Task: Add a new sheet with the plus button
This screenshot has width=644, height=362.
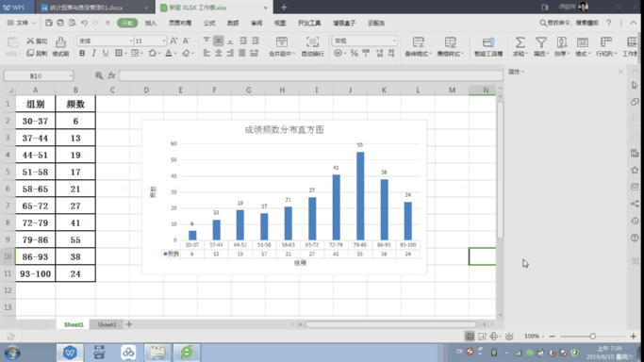Action: [129, 324]
